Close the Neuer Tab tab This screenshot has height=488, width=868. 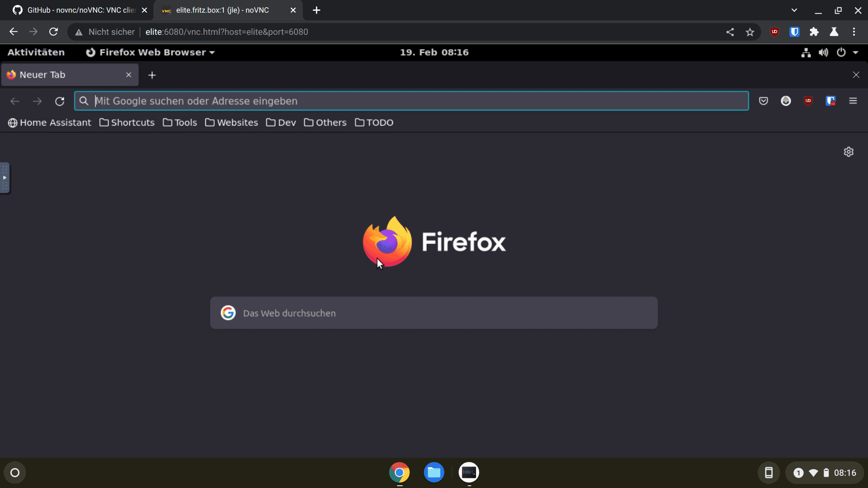point(128,75)
